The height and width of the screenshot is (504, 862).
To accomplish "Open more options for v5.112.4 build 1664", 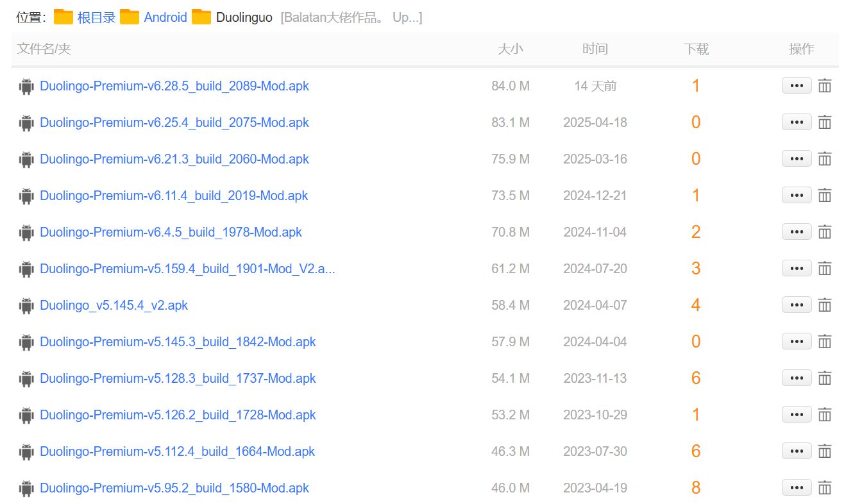I will pos(797,451).
